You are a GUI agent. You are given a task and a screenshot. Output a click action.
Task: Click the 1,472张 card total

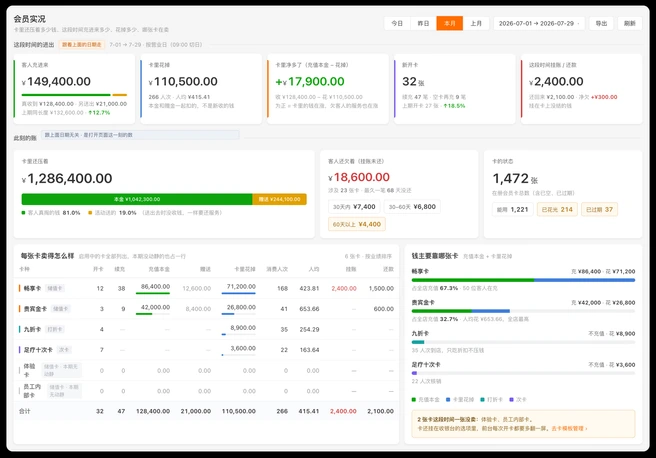tap(515, 179)
